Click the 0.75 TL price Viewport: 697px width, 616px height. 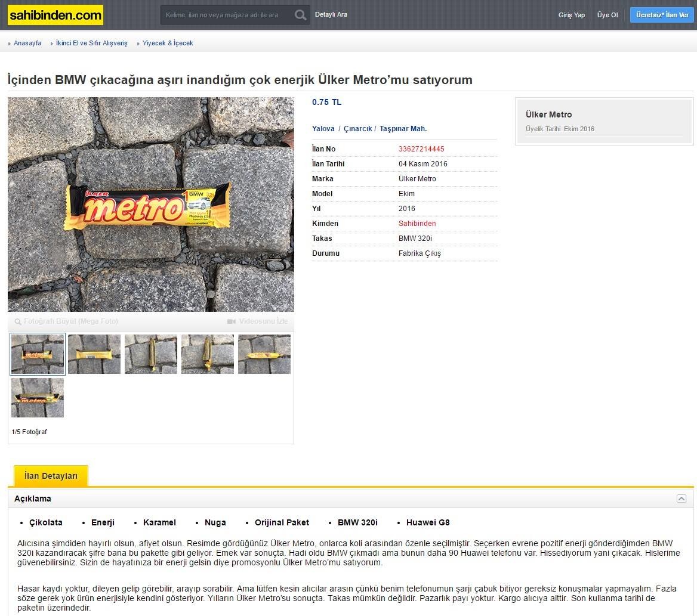(x=327, y=102)
